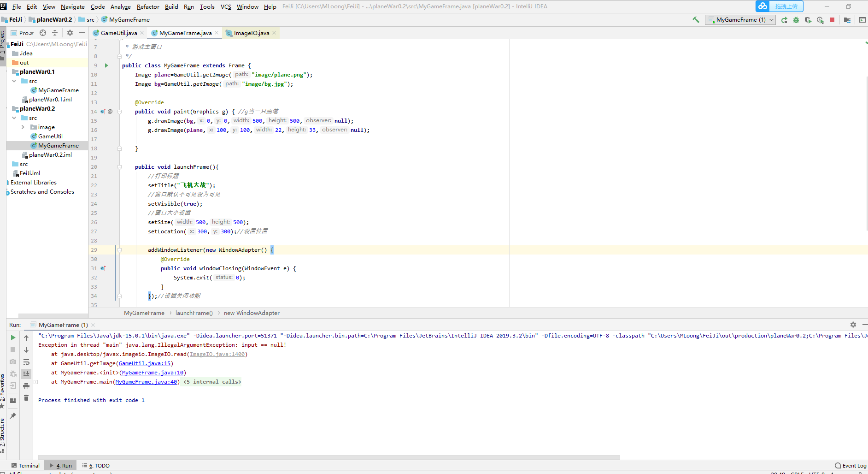
Task: Open the File menu
Action: click(x=17, y=6)
